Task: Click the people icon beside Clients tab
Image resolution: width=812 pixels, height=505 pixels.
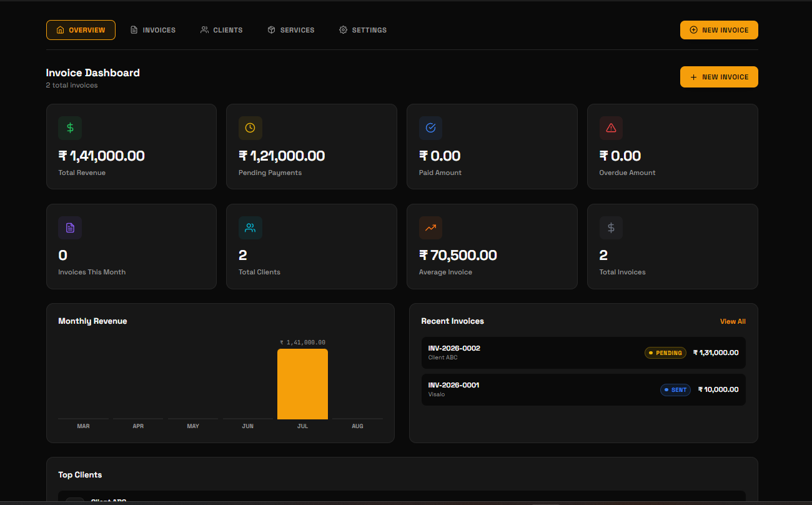Action: point(204,30)
